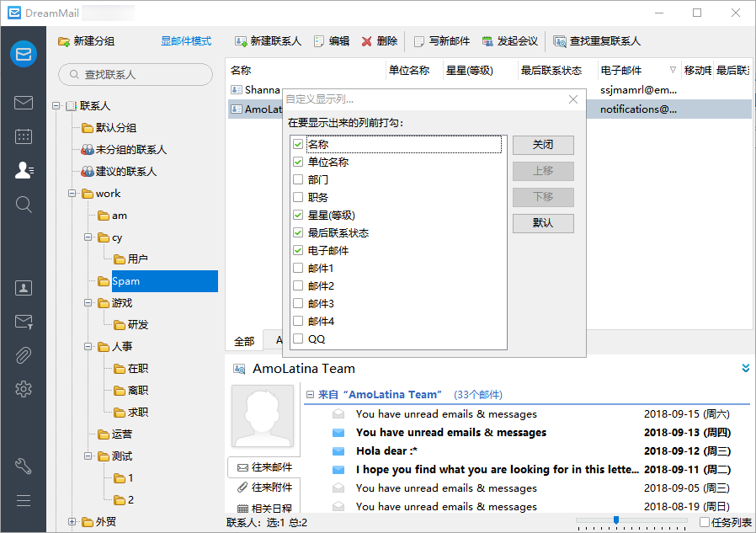
Task: Click the contact card icon beside AmoLatina Team title
Action: [x=239, y=369]
